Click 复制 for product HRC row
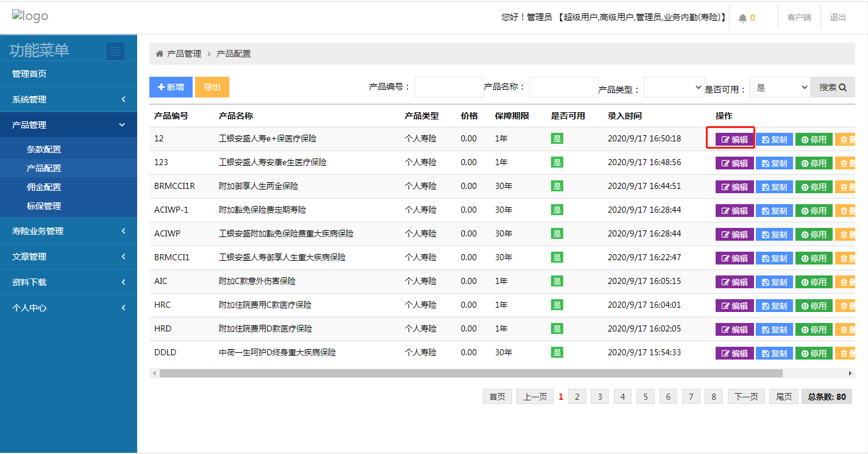The height and width of the screenshot is (454, 868). (774, 306)
